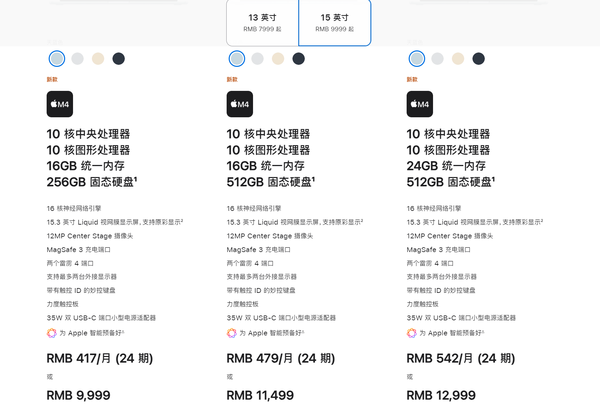Pick sky blue color for 256GB model
Viewport: 600px width, 405px height.
pos(57,59)
